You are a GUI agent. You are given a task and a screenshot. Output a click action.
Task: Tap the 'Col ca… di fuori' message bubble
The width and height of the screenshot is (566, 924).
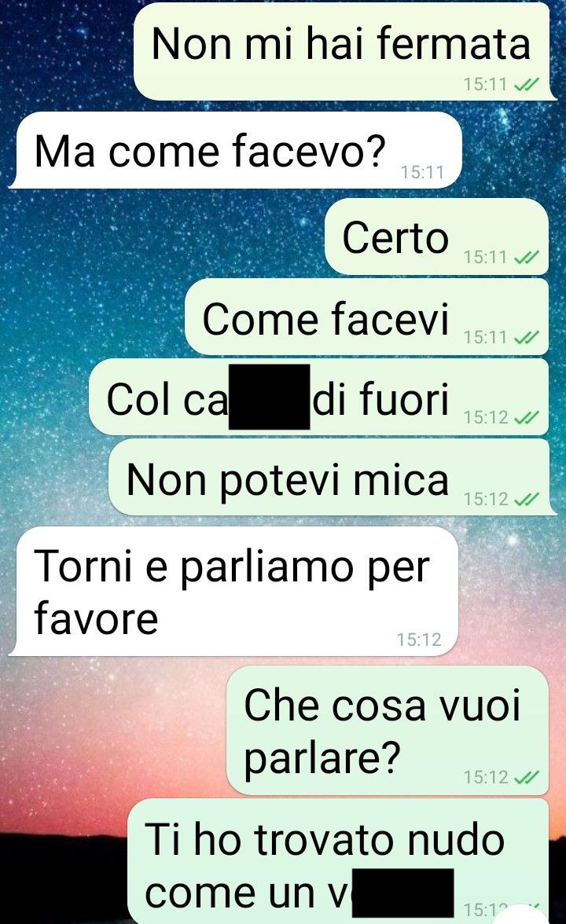(319, 398)
